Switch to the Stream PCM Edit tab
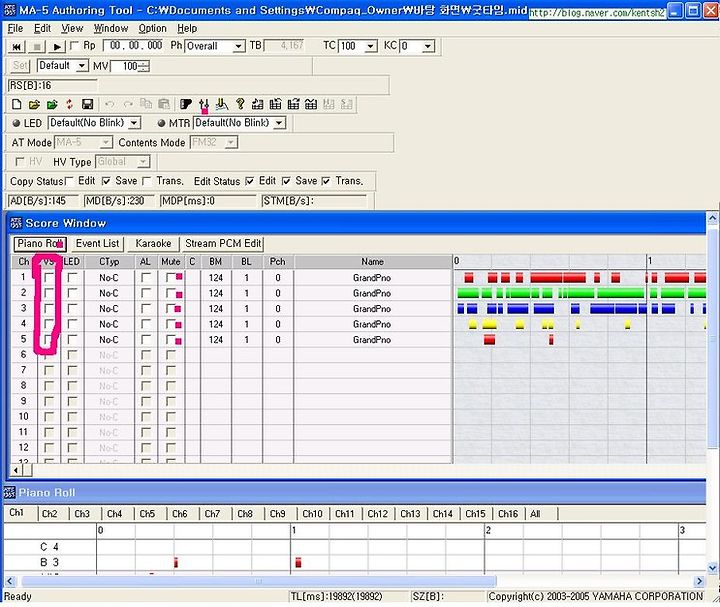The image size is (720, 607). click(223, 243)
